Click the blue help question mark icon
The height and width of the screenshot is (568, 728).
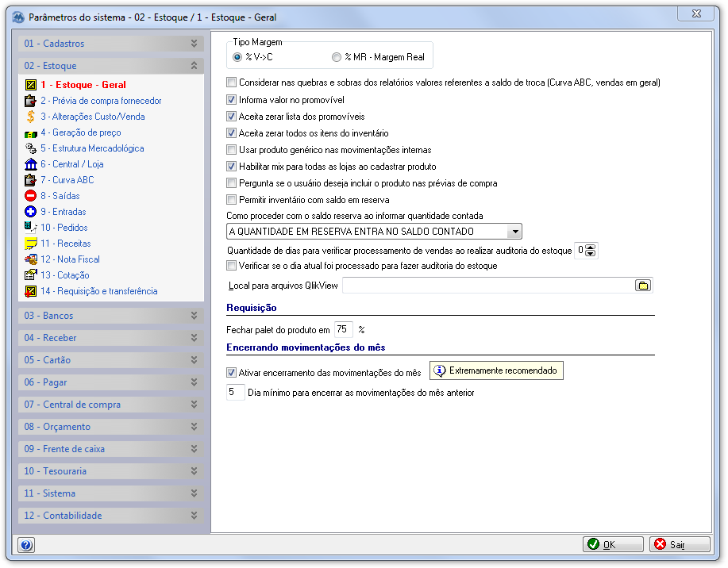coord(26,545)
